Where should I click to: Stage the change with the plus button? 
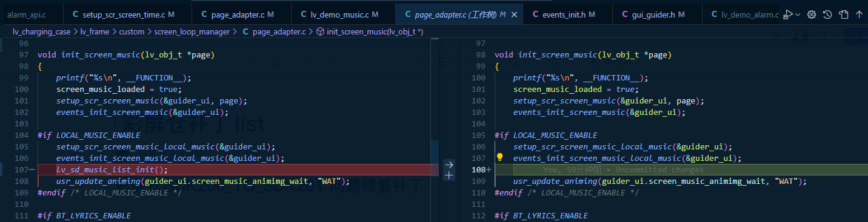point(449,175)
